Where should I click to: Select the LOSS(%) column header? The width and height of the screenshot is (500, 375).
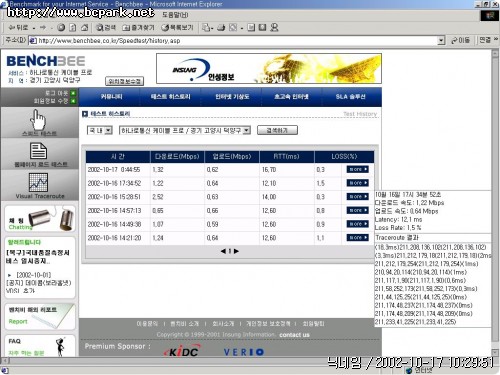pyautogui.click(x=344, y=156)
